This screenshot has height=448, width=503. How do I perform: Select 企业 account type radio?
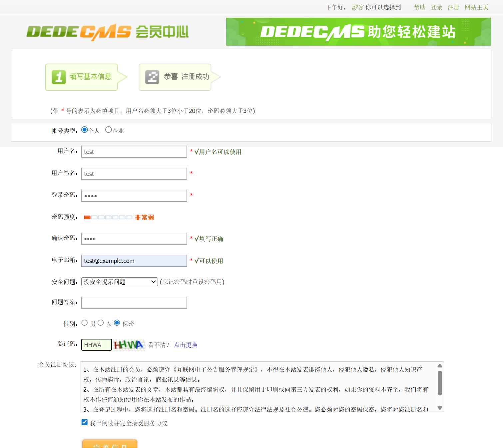click(x=109, y=130)
